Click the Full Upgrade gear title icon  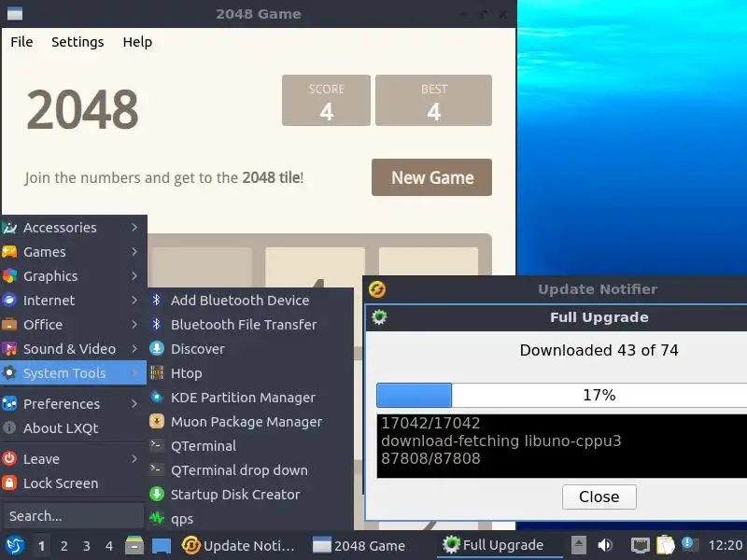[x=379, y=317]
